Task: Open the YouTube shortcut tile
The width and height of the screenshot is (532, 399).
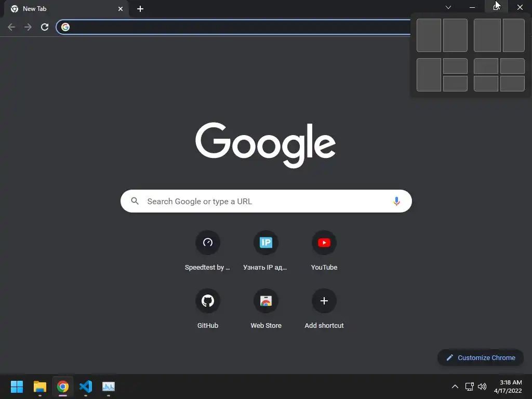Action: [324, 243]
